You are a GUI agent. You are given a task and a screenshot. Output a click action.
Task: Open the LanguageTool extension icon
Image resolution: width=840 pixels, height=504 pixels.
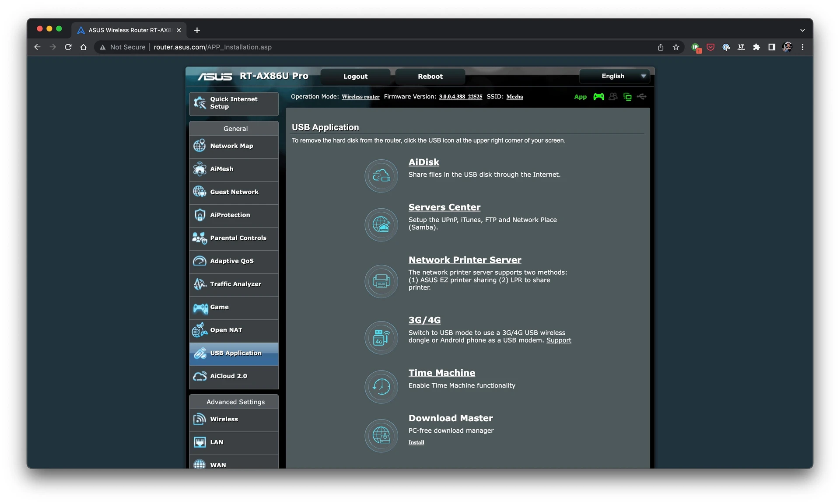tap(741, 47)
